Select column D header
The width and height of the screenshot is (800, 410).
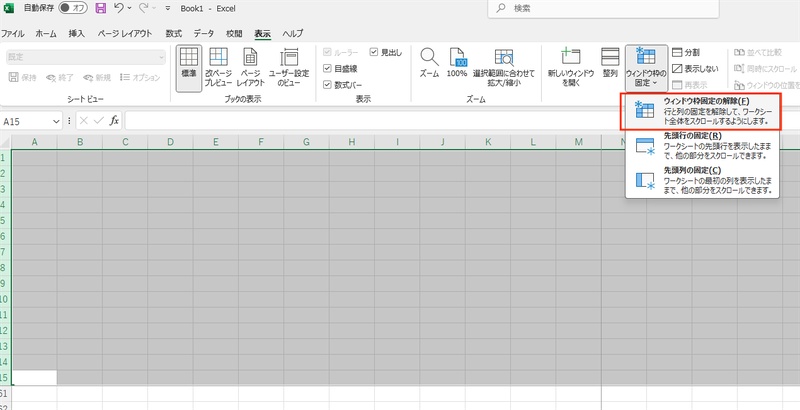170,142
